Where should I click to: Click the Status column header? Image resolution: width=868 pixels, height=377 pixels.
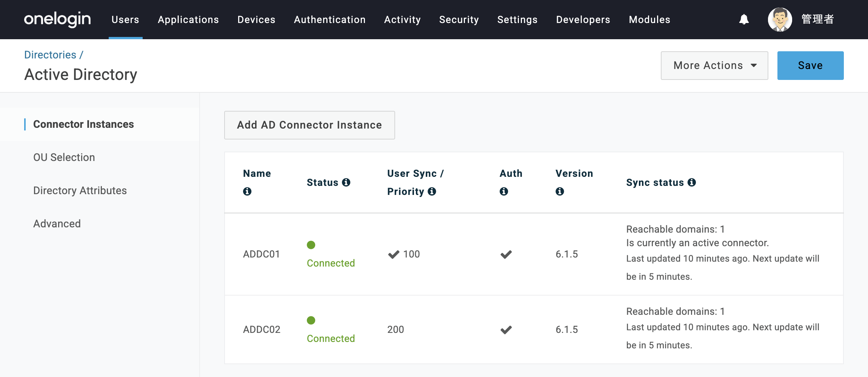(322, 182)
